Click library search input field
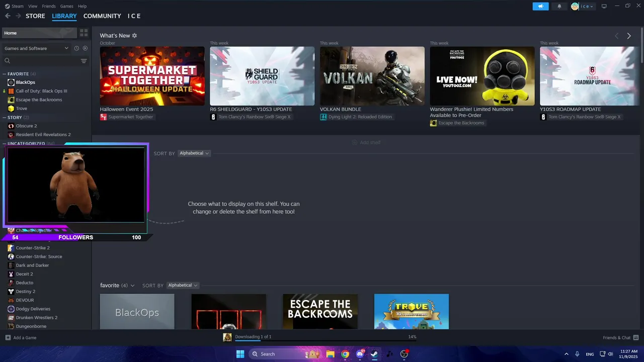Image resolution: width=644 pixels, height=362 pixels. click(x=44, y=61)
